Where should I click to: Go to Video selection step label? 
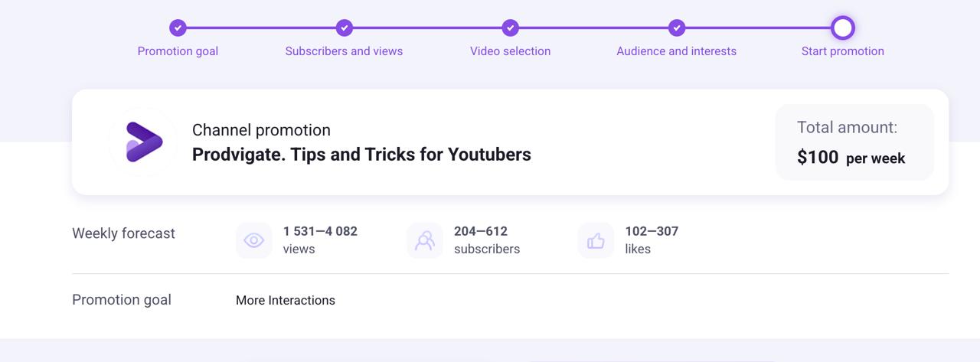click(x=510, y=51)
